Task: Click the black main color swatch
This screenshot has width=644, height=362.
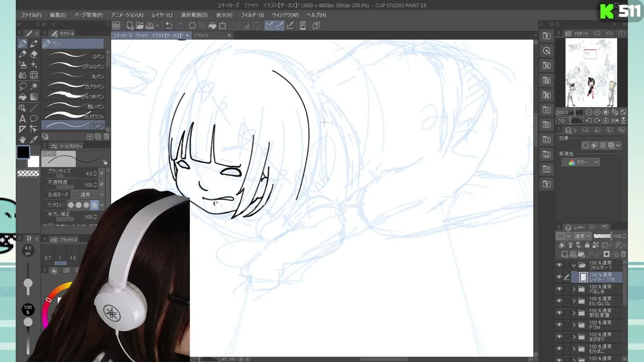Action: [23, 152]
